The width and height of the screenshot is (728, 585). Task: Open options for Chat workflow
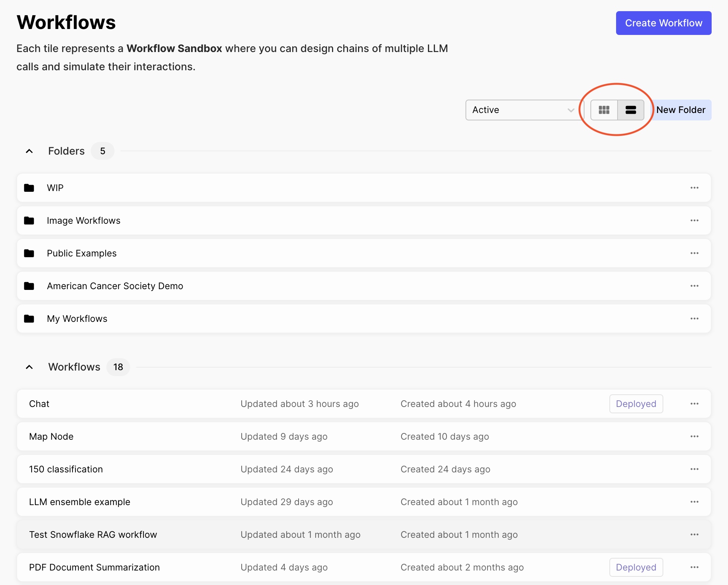(x=694, y=404)
